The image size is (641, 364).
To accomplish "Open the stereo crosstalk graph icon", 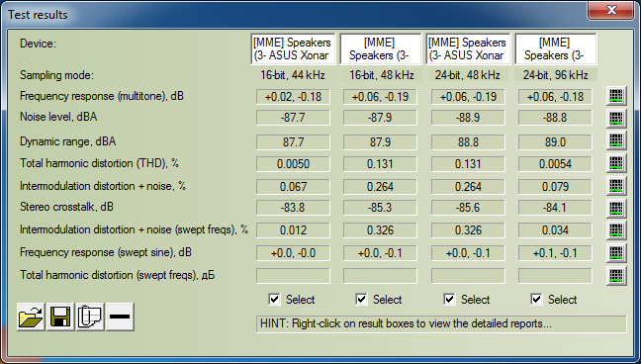I will [616, 208].
